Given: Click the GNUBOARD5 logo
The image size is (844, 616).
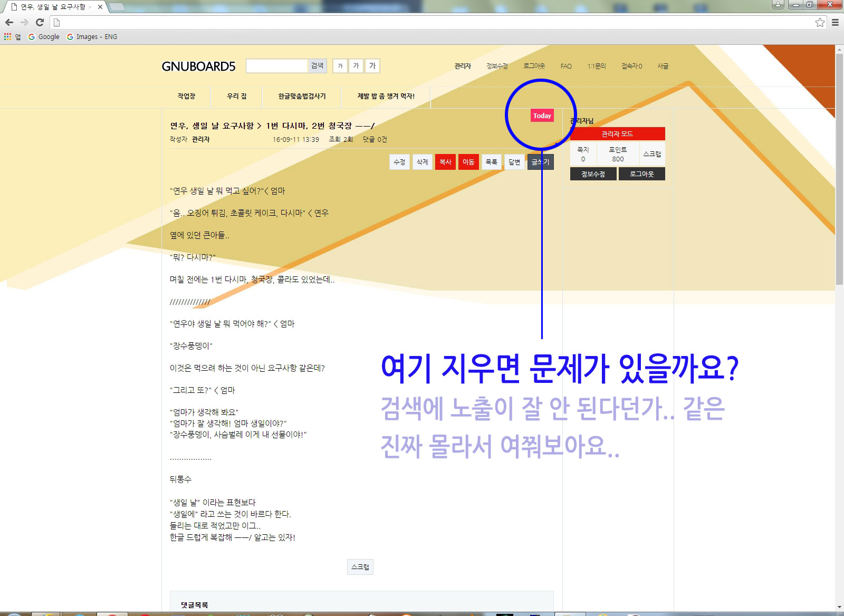Looking at the screenshot, I should tap(198, 66).
